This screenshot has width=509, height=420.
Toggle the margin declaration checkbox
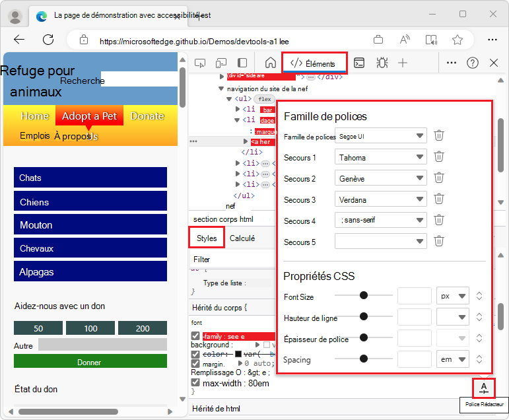point(195,363)
